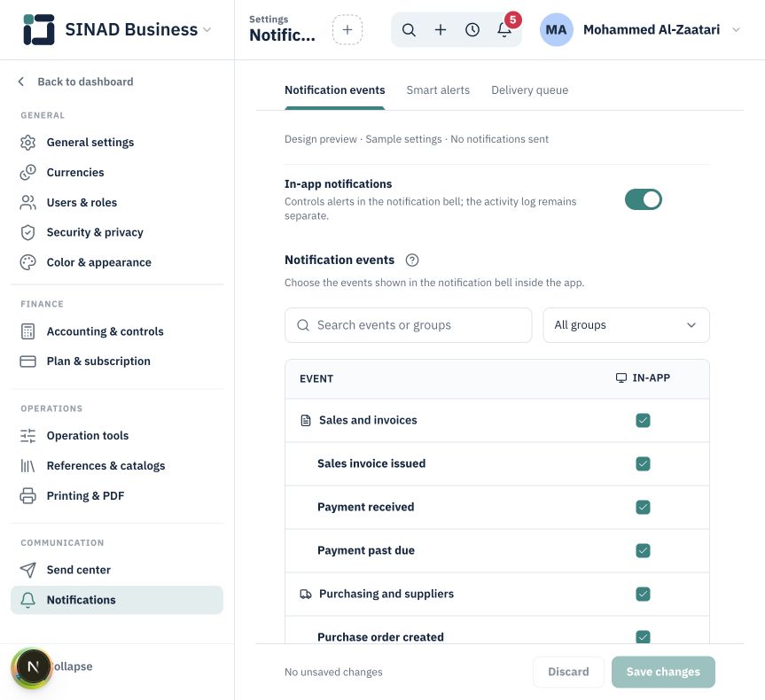Click the Currencies coins icon
This screenshot has width=765, height=700.
coord(27,173)
